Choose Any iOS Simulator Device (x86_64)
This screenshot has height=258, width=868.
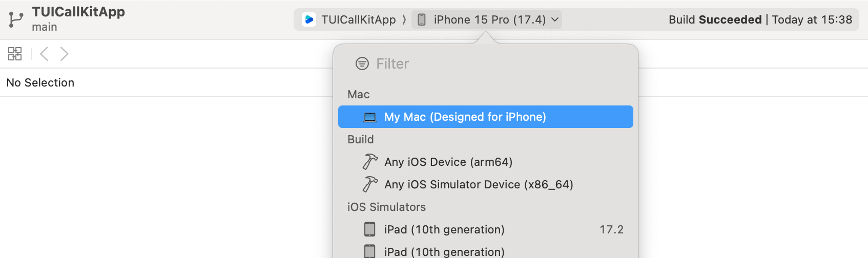479,184
